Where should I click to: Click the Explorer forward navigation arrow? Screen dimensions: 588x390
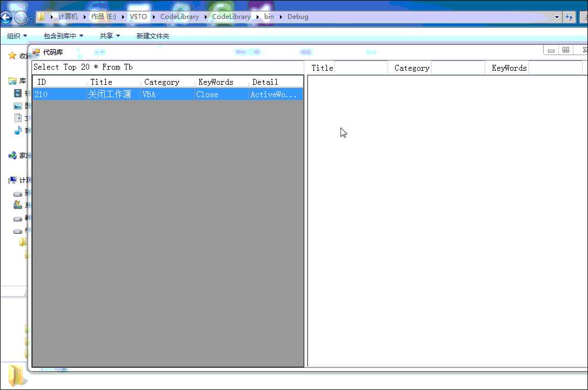(x=20, y=17)
